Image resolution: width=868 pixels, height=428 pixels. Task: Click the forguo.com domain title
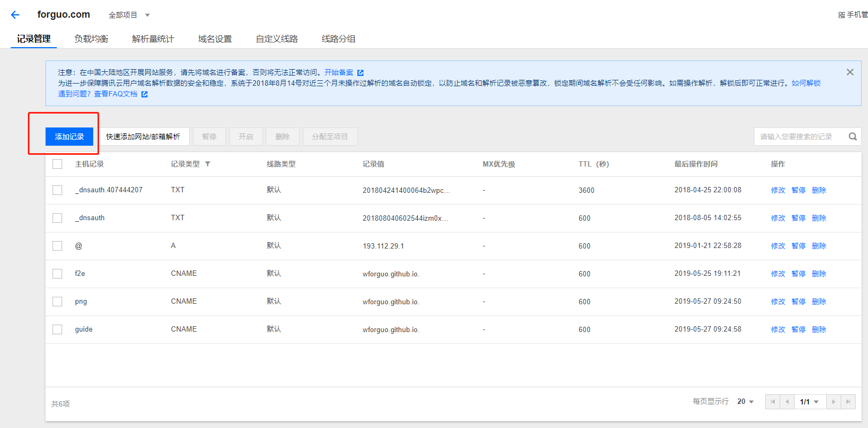tap(64, 14)
